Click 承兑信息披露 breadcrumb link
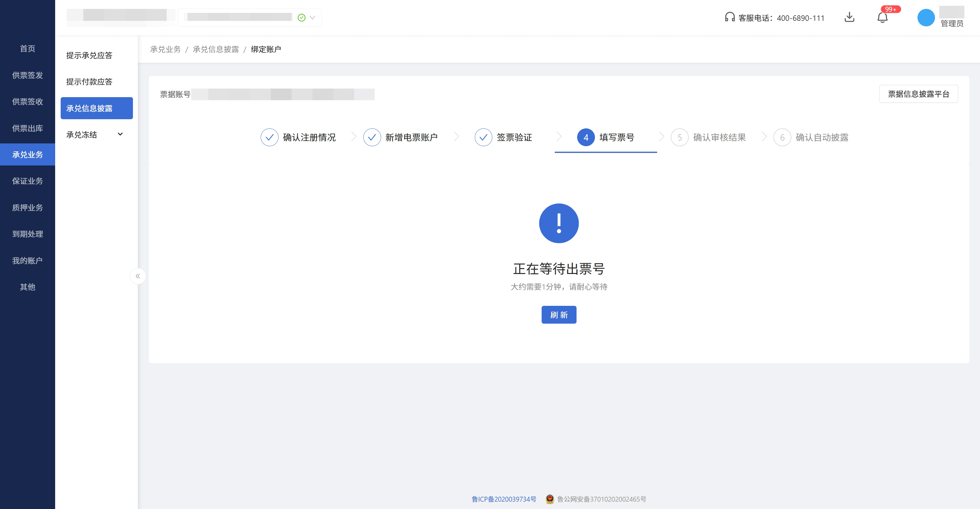This screenshot has height=509, width=980. (x=216, y=49)
